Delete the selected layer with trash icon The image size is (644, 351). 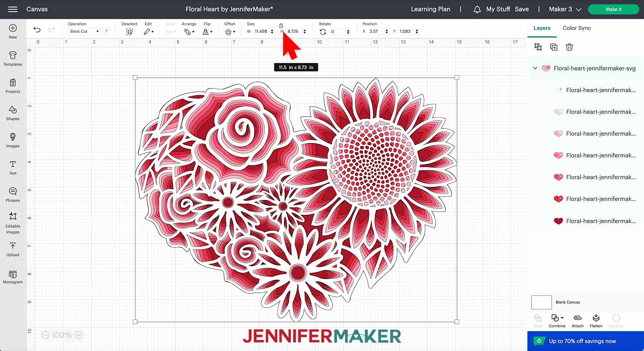(570, 47)
